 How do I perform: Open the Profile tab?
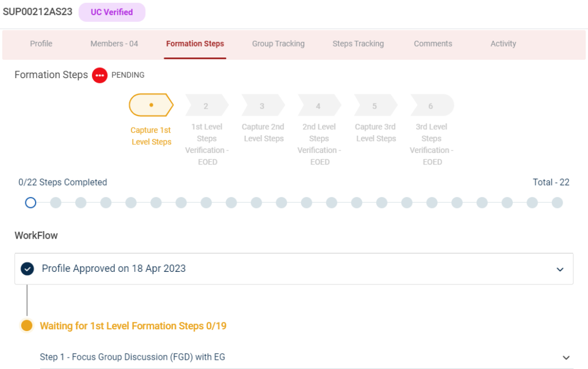point(41,44)
